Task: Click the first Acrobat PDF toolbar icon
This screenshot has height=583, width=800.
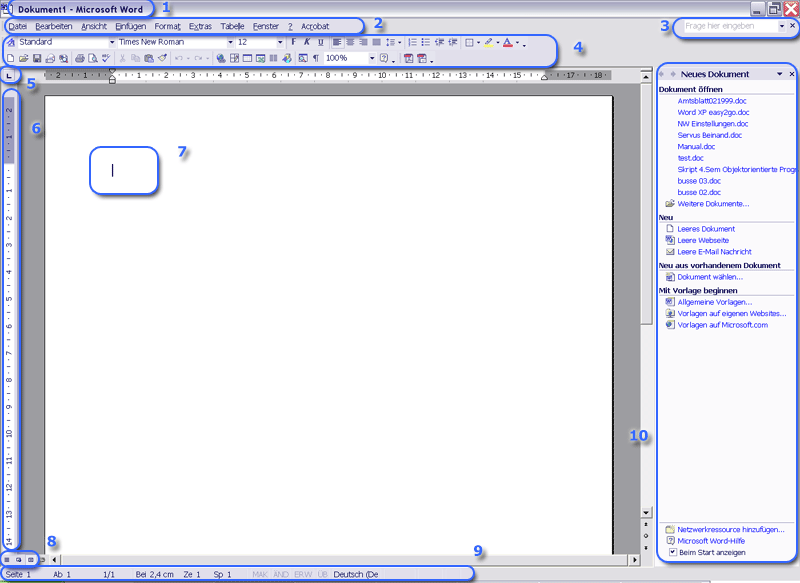Action: [409, 58]
